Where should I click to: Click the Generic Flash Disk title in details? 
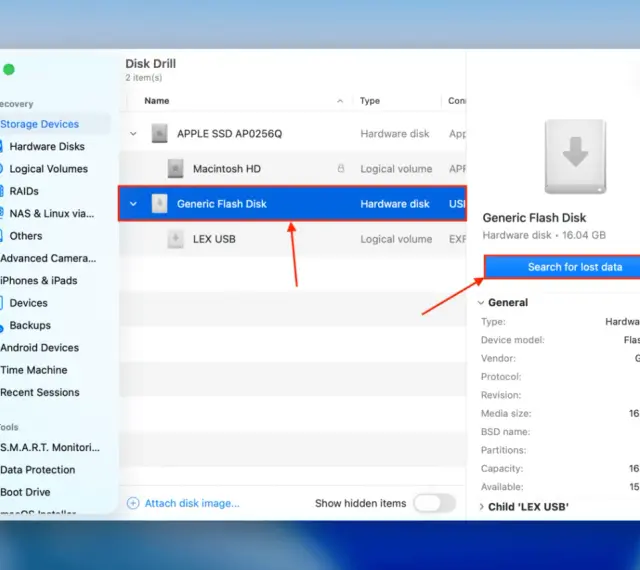[534, 218]
